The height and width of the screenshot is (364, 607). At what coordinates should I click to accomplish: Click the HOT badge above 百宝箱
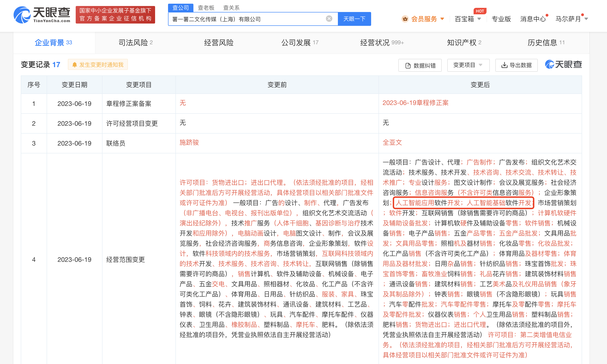[x=480, y=11]
